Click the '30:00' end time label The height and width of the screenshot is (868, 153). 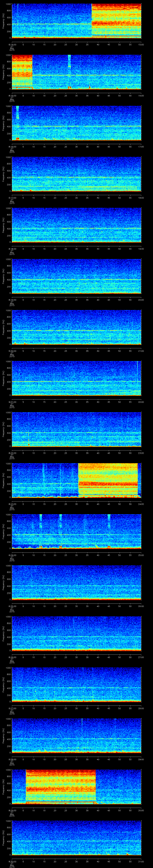pyautogui.click(x=141, y=811)
